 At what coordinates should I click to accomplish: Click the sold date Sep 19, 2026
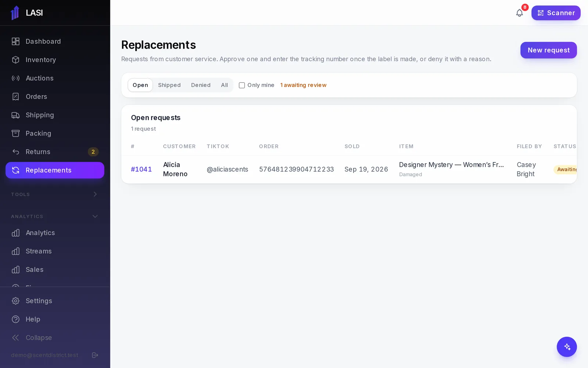(x=366, y=169)
